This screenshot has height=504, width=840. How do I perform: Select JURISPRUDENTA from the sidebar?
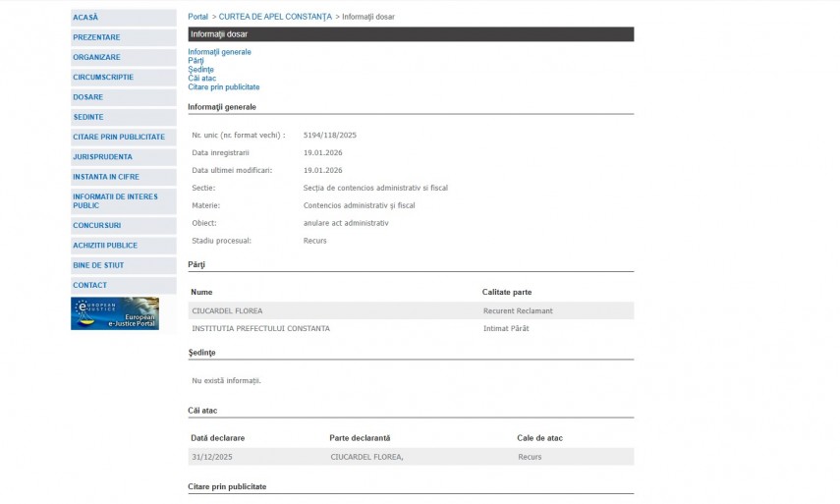click(x=102, y=156)
